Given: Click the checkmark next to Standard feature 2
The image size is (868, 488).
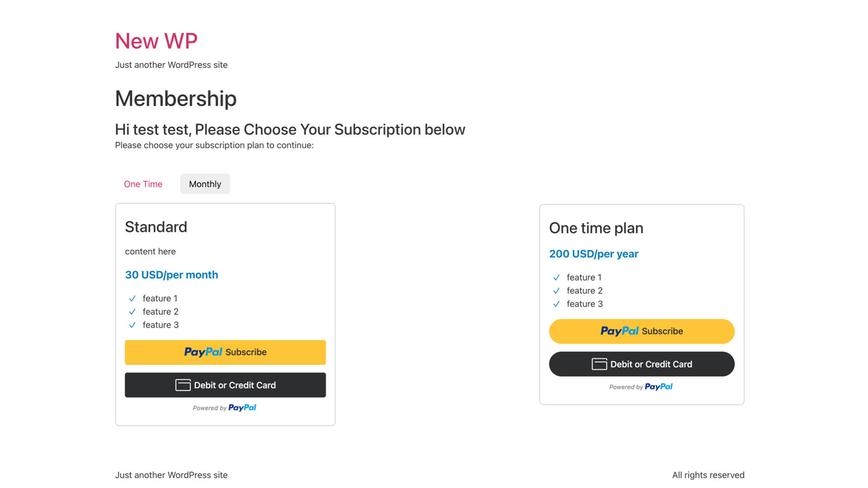Looking at the screenshot, I should [x=132, y=312].
